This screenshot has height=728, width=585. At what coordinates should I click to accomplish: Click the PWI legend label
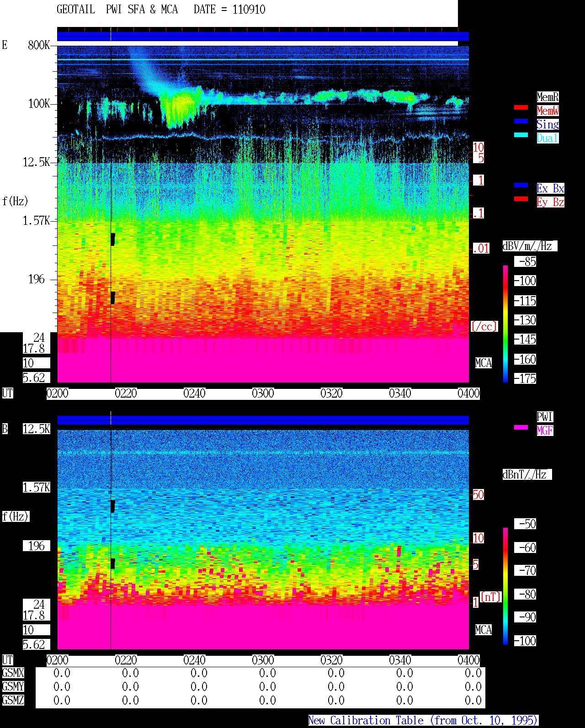pos(545,417)
